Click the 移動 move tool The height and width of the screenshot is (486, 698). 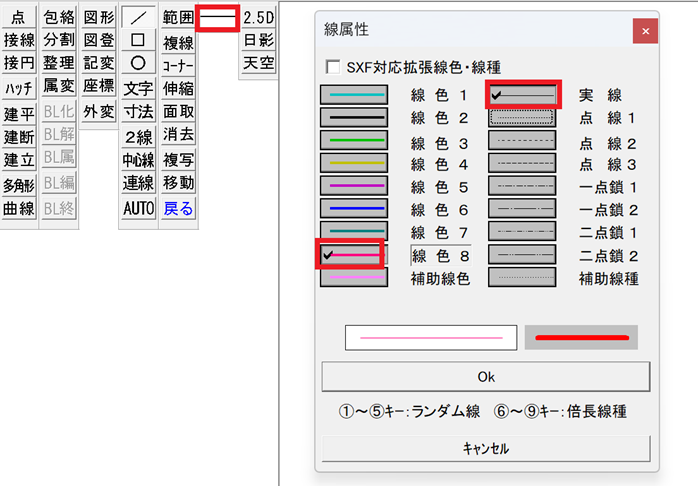click(178, 183)
